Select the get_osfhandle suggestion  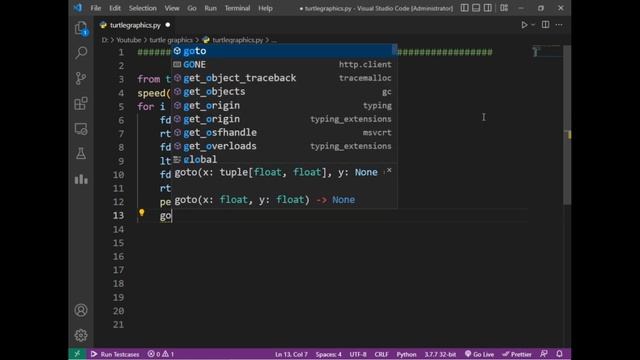click(x=282, y=132)
